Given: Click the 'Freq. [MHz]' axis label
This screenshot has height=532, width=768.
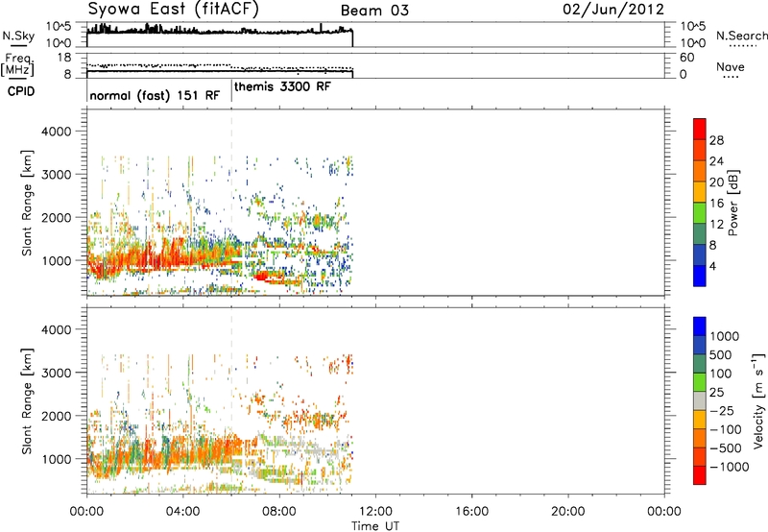Looking at the screenshot, I should pyautogui.click(x=18, y=65).
